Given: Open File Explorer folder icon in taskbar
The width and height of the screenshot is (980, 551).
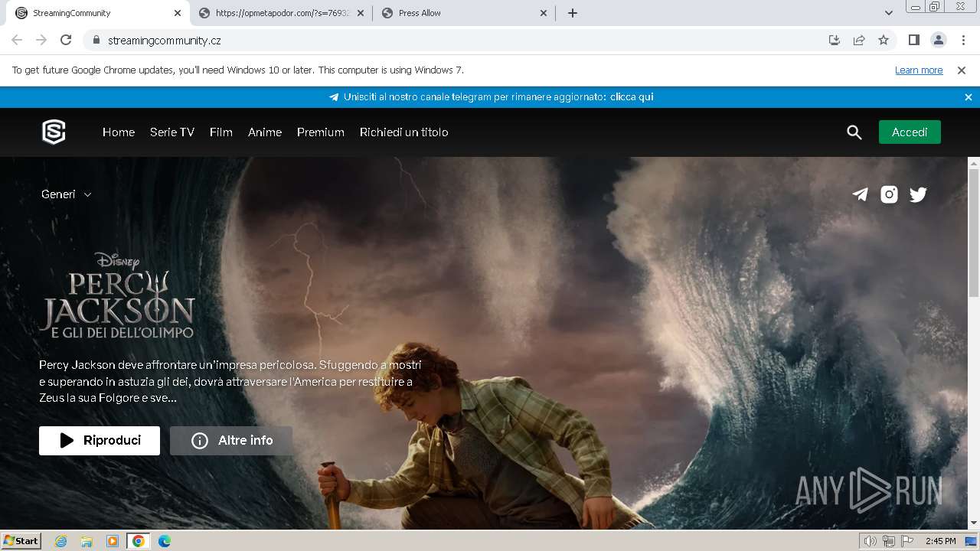Looking at the screenshot, I should pyautogui.click(x=87, y=541).
